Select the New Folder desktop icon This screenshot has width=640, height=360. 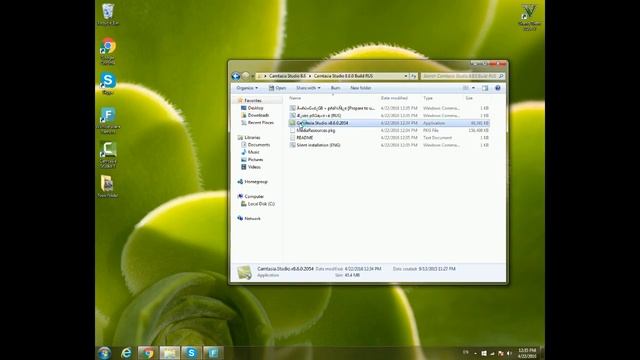108,186
